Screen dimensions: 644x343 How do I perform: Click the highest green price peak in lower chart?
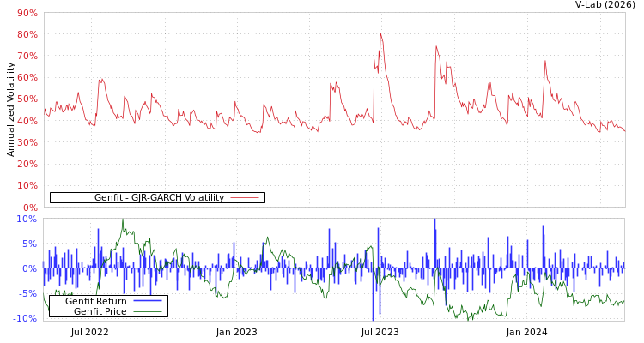[123, 220]
